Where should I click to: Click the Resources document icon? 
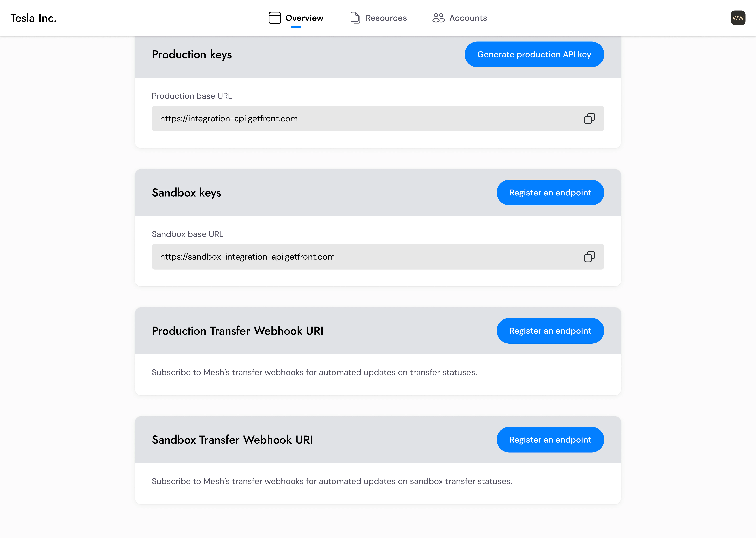click(x=355, y=18)
